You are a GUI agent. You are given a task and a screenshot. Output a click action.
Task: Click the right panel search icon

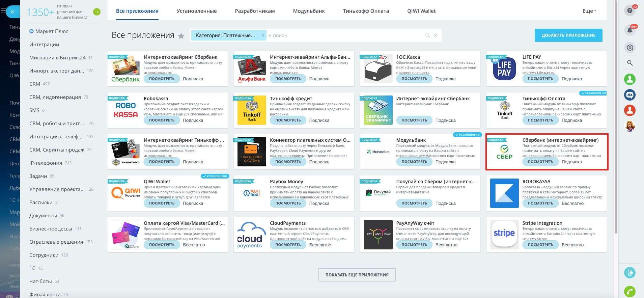tap(630, 63)
